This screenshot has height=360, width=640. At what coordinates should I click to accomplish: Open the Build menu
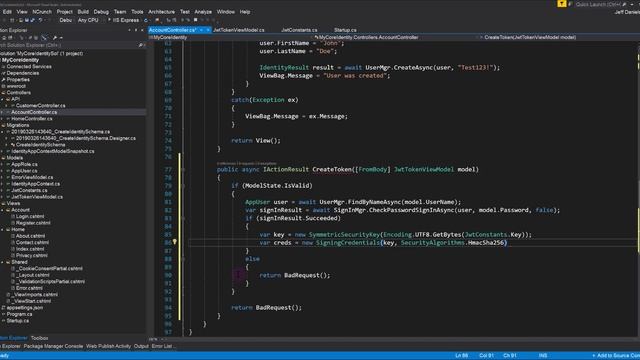tap(83, 12)
